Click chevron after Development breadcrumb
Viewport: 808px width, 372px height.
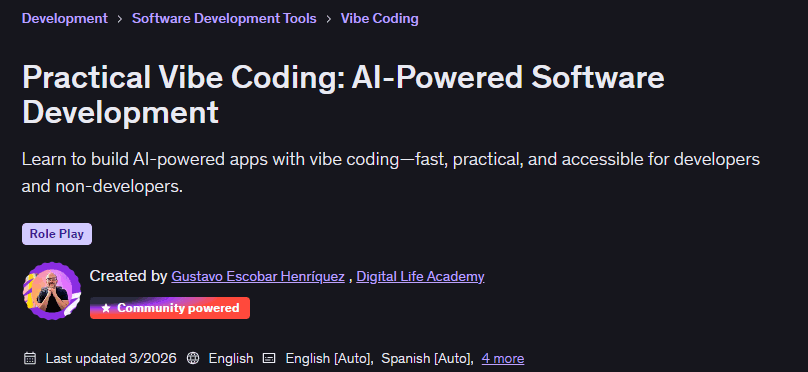120,19
